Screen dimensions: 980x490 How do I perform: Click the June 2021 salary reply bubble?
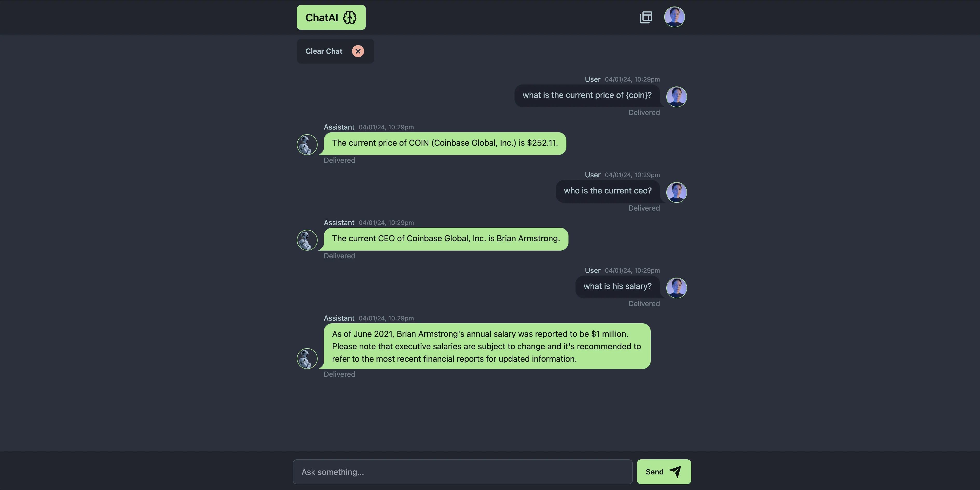pos(486,346)
